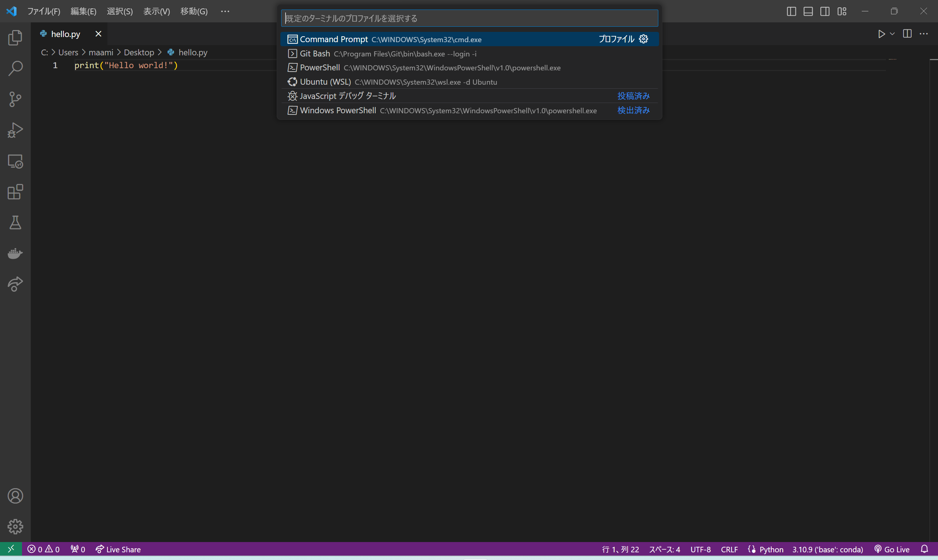Expand the Desktop breadcrumb dropdown
The height and width of the screenshot is (560, 938).
(139, 52)
